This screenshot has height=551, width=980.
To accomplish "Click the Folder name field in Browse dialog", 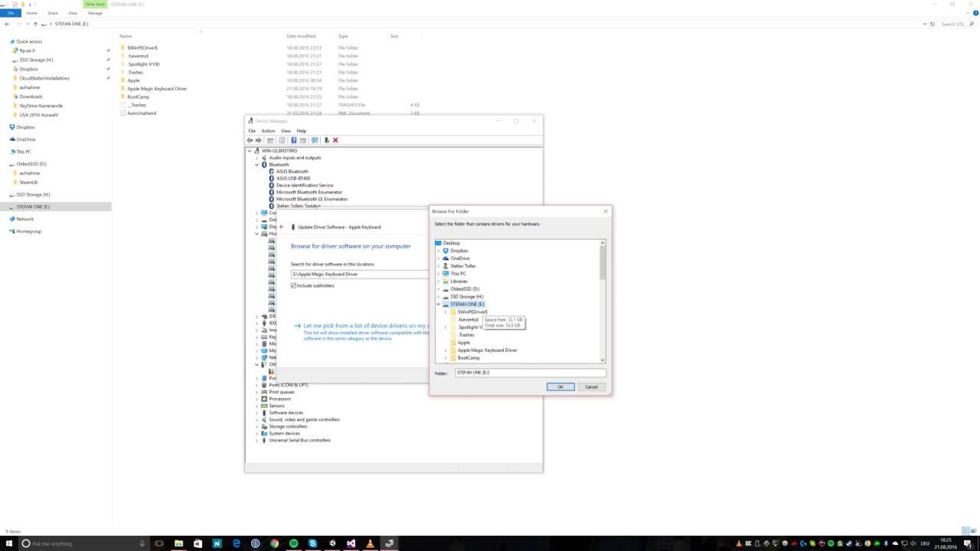I will [531, 373].
